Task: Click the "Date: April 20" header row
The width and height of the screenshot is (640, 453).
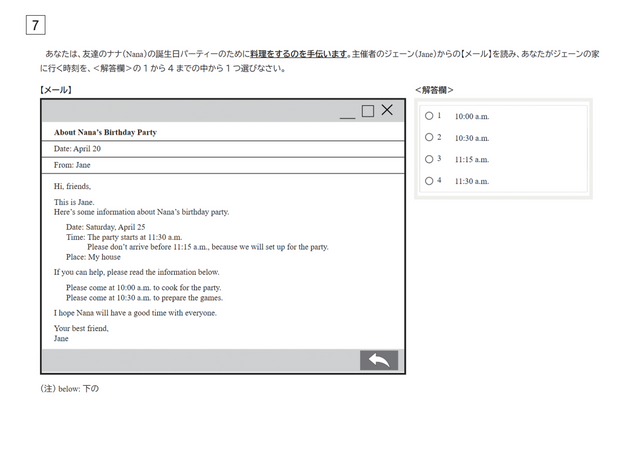Action: (77, 149)
